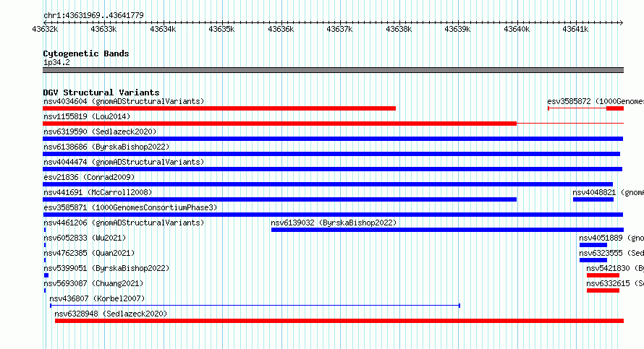Open the nsv4461206 (gnomADStructuralVariants) label
644x349 pixels.
point(124,223)
